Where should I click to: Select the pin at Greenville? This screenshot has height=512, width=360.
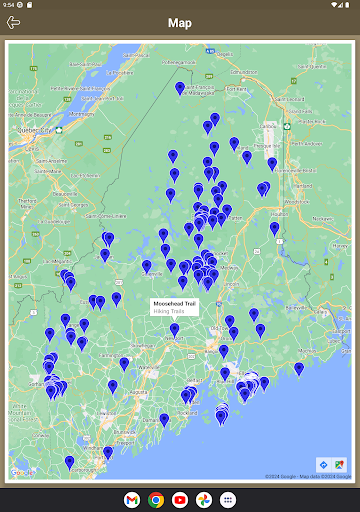tap(147, 267)
